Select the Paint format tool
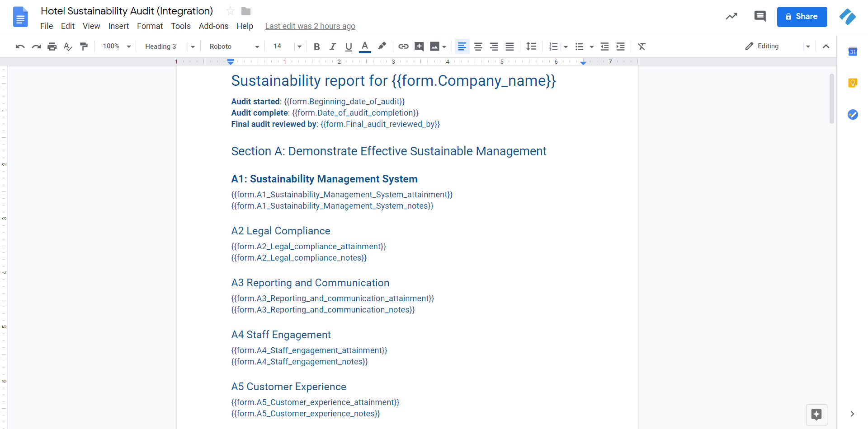The image size is (868, 429). tap(84, 46)
